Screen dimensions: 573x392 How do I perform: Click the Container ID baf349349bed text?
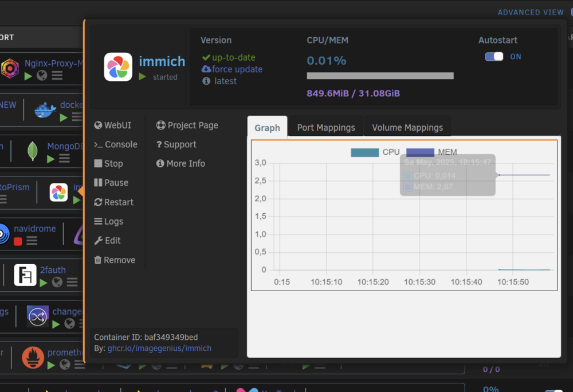point(146,337)
